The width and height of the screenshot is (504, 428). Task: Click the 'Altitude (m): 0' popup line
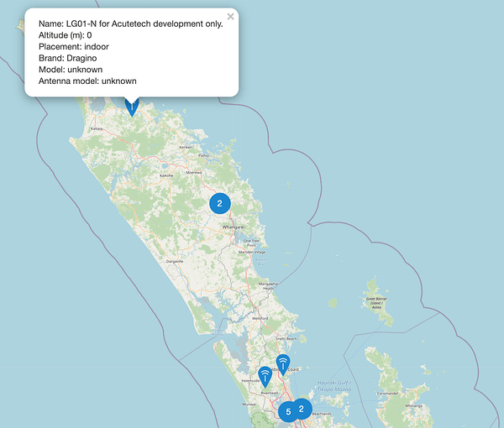point(66,35)
